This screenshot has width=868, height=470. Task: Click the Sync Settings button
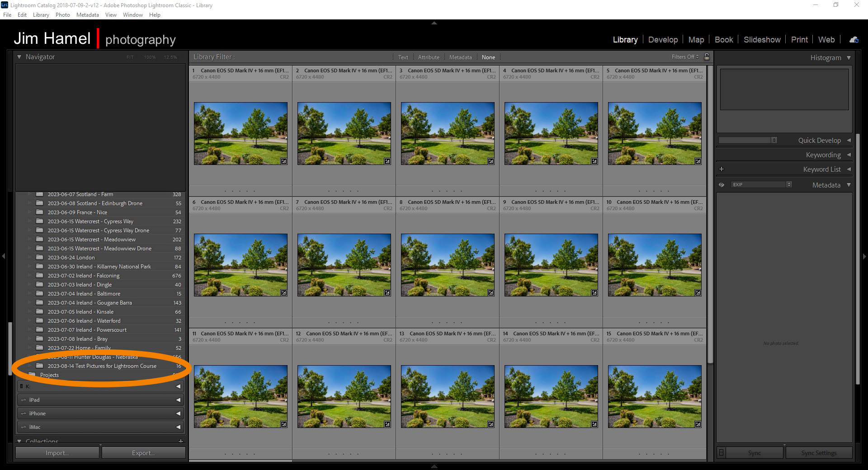click(x=819, y=452)
